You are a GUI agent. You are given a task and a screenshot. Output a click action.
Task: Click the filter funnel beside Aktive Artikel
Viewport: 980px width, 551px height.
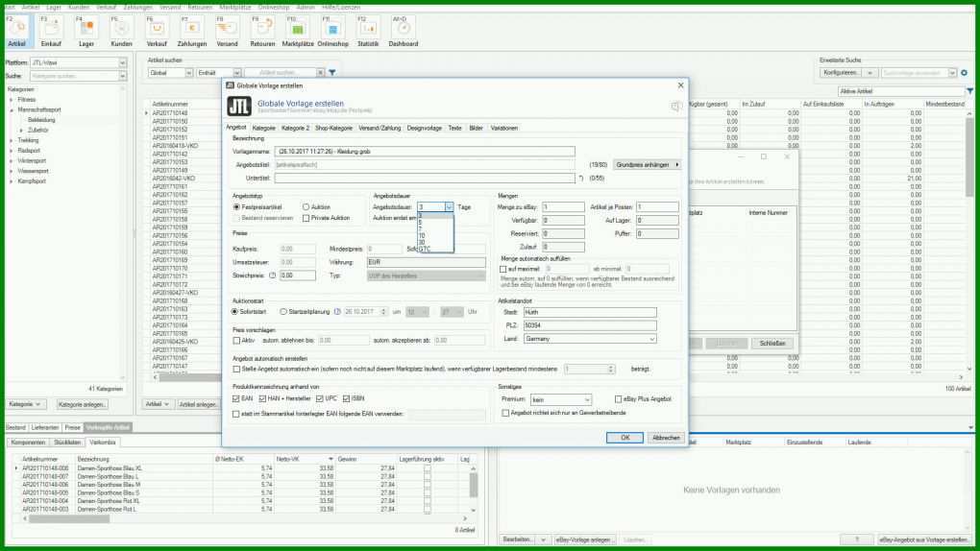[969, 91]
